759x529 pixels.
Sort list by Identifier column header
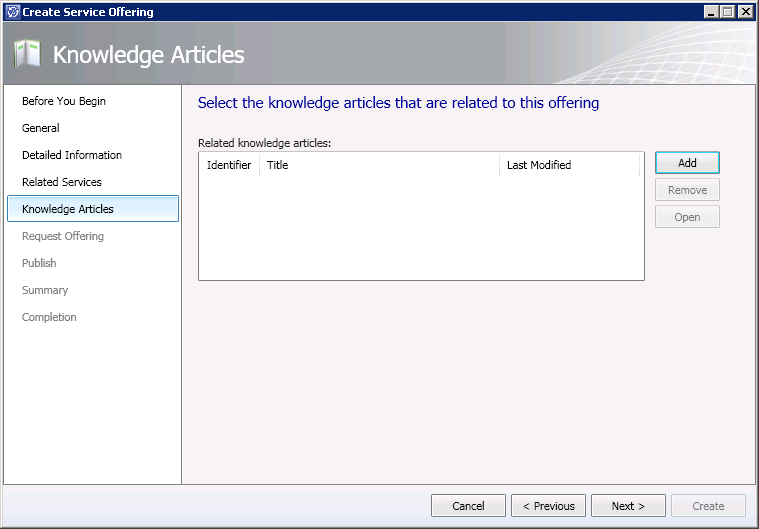[229, 165]
